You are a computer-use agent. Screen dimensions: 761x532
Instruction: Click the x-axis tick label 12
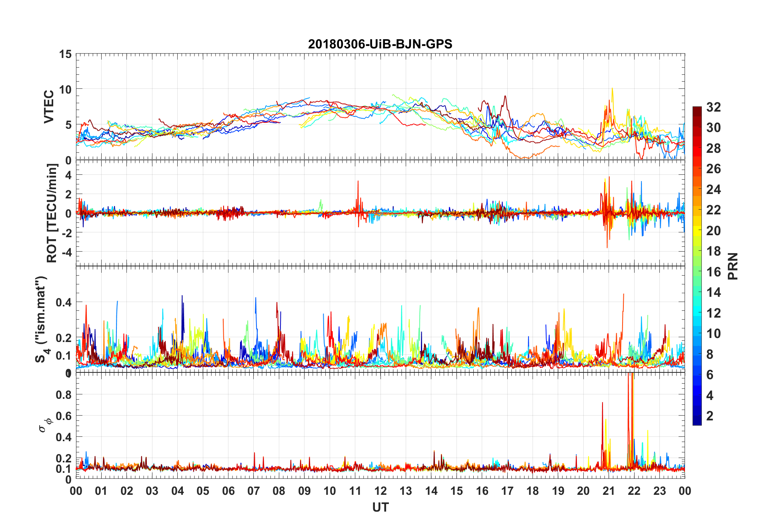coord(380,491)
